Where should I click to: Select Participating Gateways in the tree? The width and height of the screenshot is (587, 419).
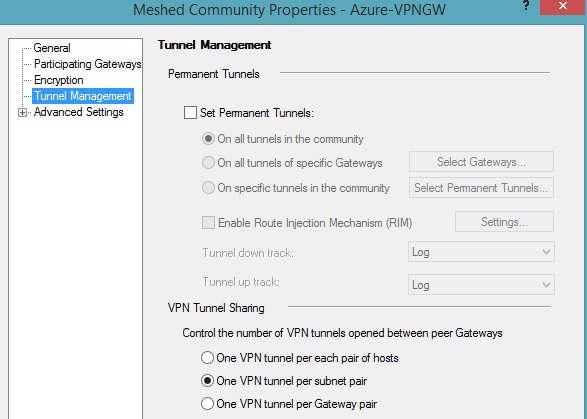coord(88,64)
